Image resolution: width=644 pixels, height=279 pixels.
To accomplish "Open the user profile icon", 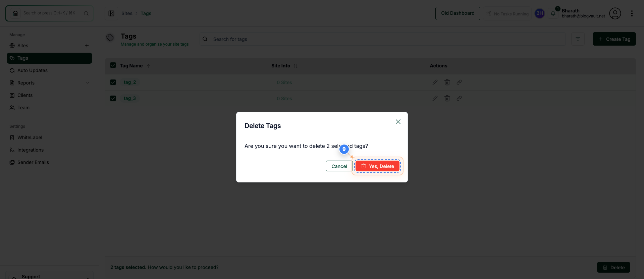I will [615, 13].
